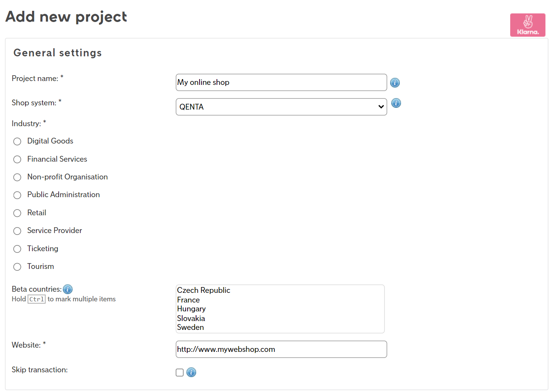The width and height of the screenshot is (560, 392).
Task: Pick Sweden from Beta countries list
Action: pos(190,327)
